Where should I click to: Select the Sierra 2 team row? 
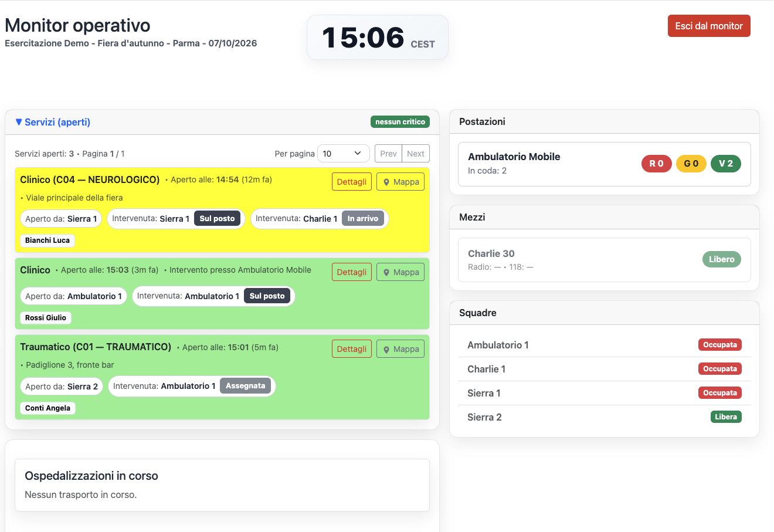coord(605,417)
